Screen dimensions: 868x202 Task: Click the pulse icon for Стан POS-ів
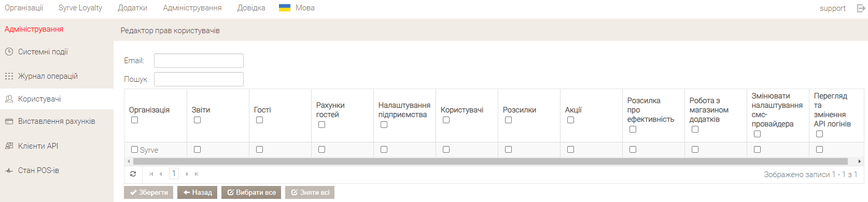click(9, 170)
